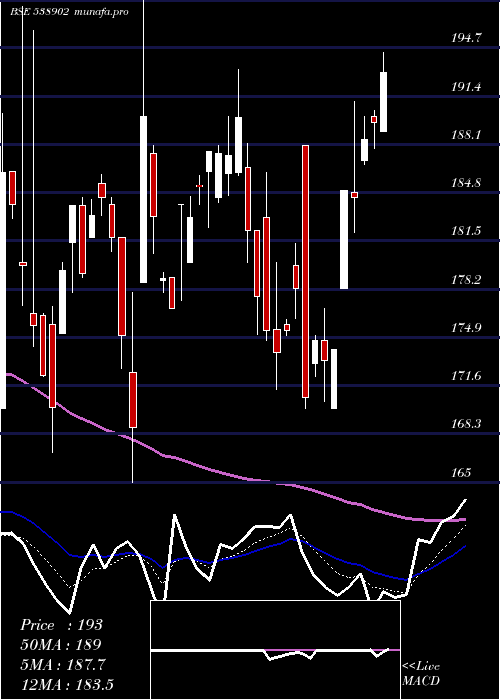Click the '<<Live MACD' label

pos(421,674)
